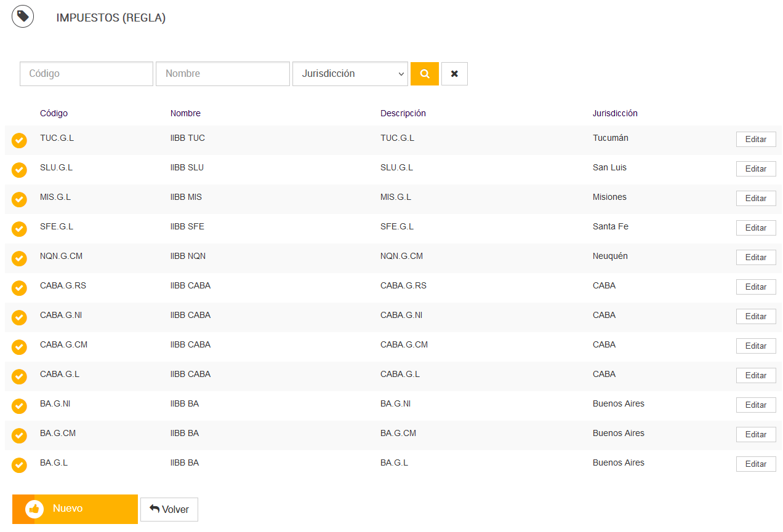
Task: Focus the Código search field
Action: pyautogui.click(x=86, y=74)
